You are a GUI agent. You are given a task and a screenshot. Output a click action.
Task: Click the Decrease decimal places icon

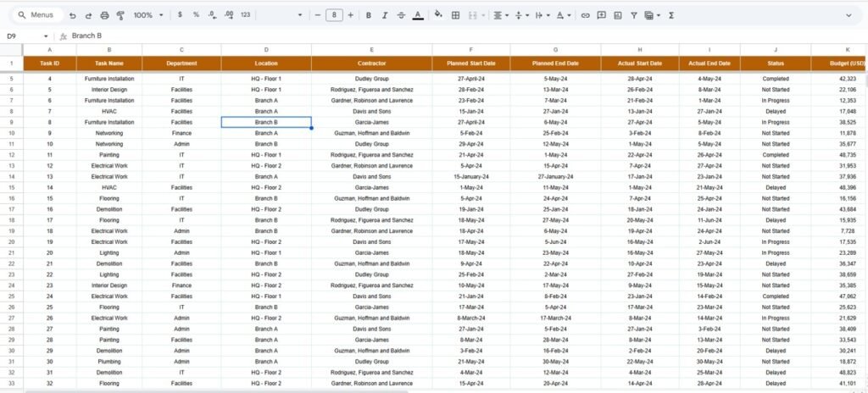click(212, 15)
